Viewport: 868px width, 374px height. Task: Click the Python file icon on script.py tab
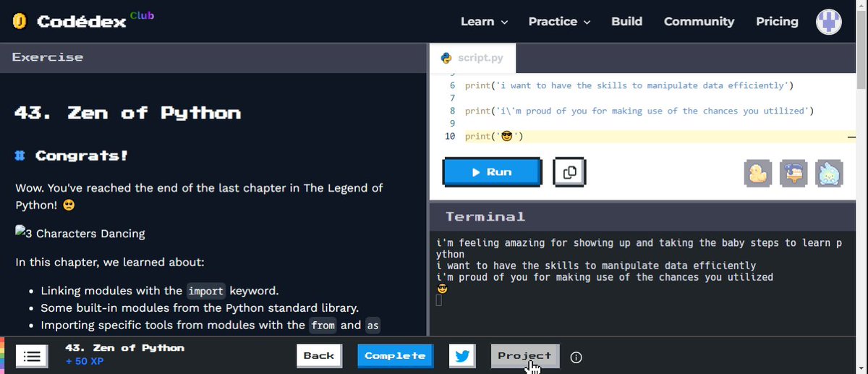click(x=446, y=57)
